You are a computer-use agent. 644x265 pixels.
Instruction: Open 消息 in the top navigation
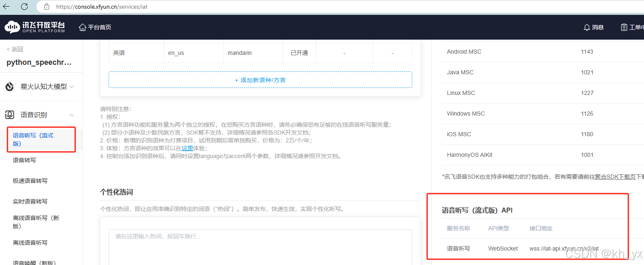[x=598, y=27]
